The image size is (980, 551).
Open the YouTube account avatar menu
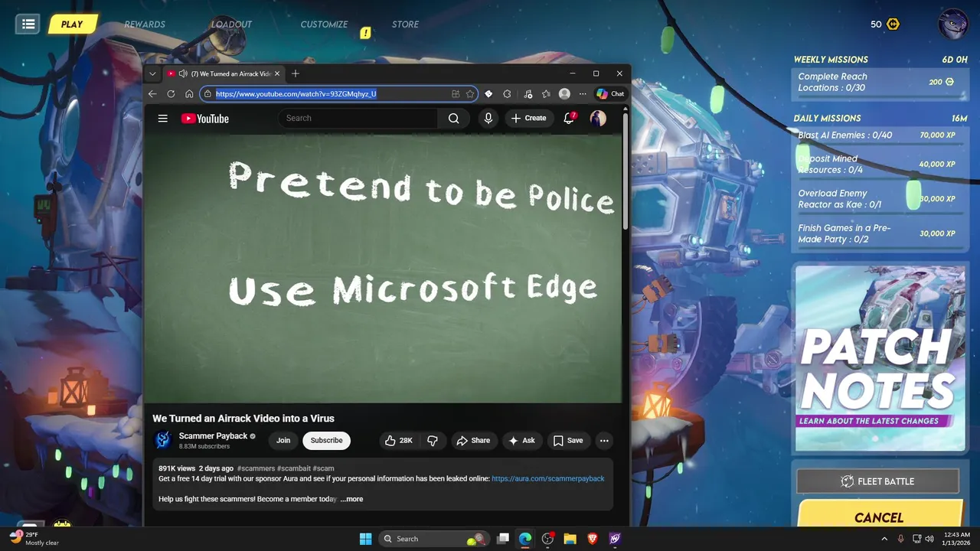coord(598,118)
